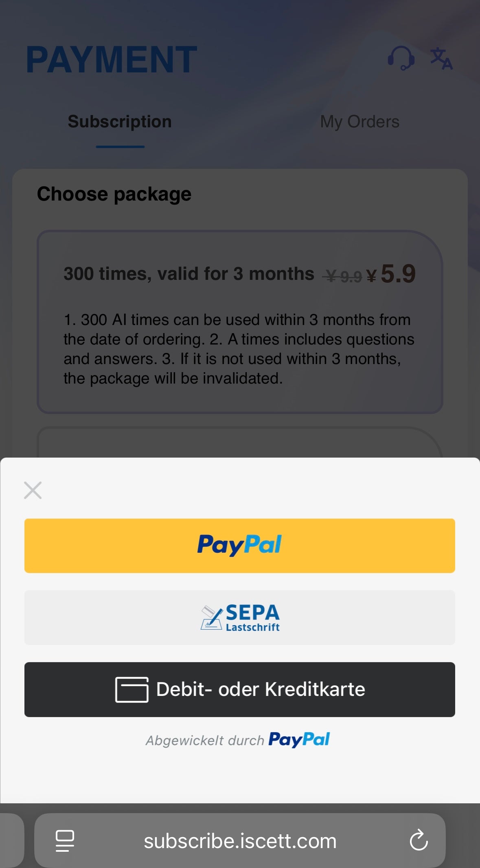This screenshot has height=868, width=480.
Task: Tap the language translation icon
Action: click(x=441, y=58)
